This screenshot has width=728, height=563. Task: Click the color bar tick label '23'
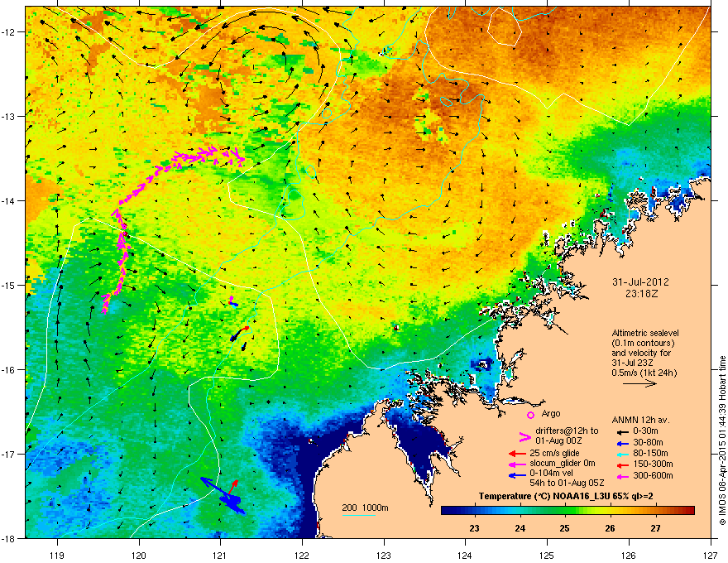point(475,528)
